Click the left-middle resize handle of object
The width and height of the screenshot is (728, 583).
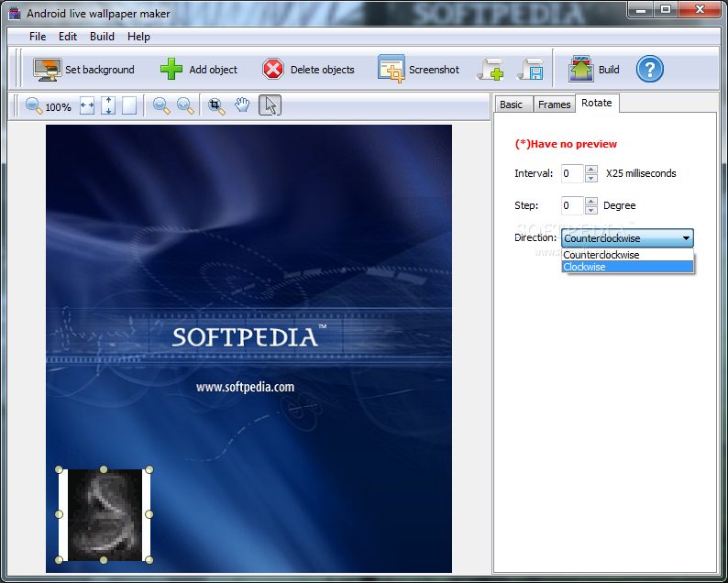click(59, 514)
